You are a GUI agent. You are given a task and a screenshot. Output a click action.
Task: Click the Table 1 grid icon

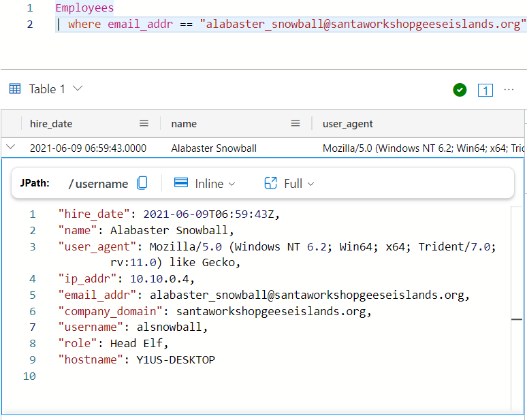pos(14,89)
